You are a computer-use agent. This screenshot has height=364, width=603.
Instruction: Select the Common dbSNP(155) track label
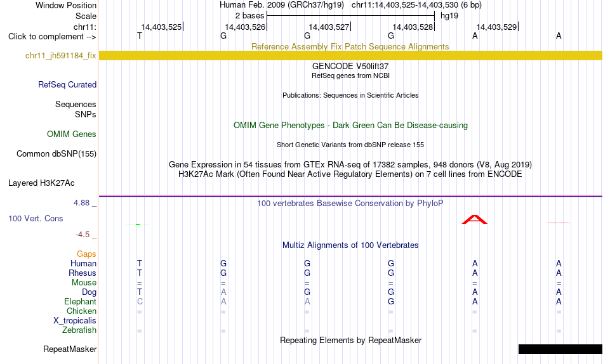tap(56, 153)
